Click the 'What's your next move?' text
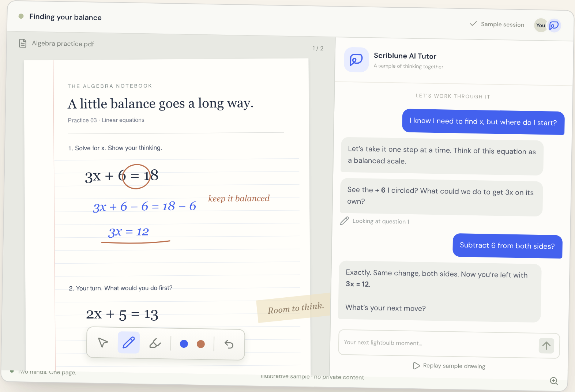Image resolution: width=575 pixels, height=392 pixels. coord(386,308)
